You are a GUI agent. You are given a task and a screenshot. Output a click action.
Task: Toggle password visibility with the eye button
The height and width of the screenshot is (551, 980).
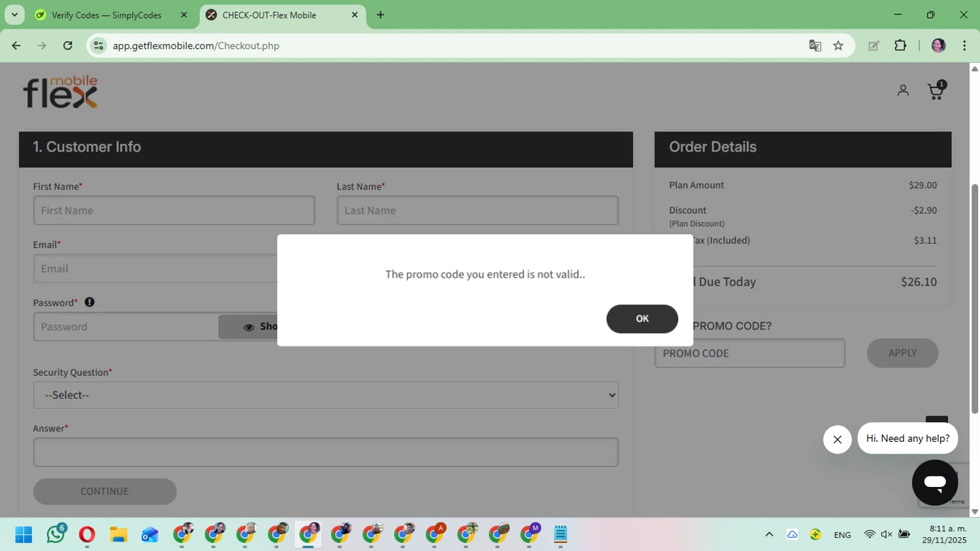pyautogui.click(x=248, y=327)
